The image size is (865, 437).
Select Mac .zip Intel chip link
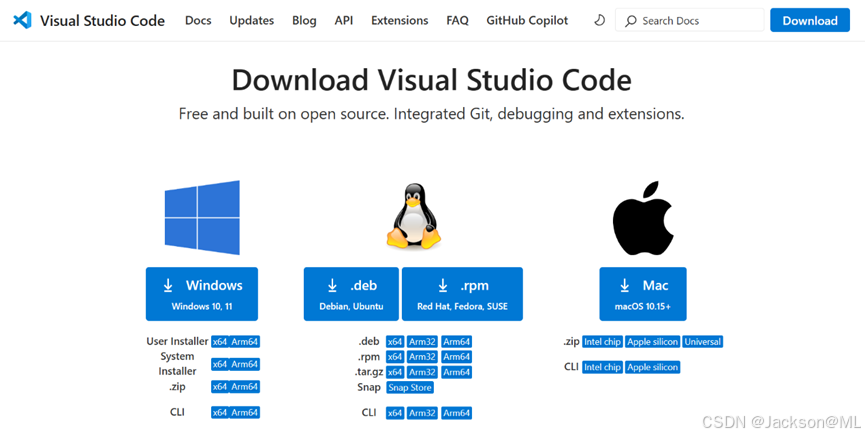602,342
